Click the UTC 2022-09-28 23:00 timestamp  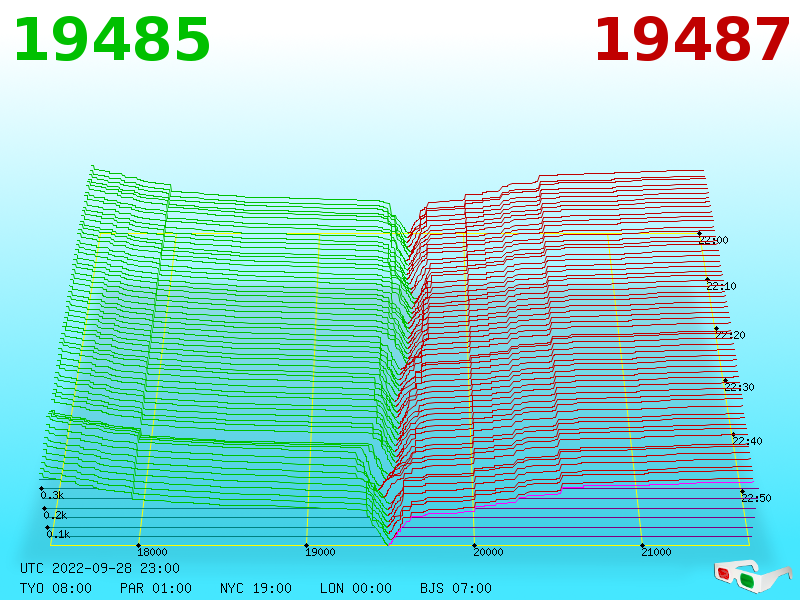tap(100, 568)
